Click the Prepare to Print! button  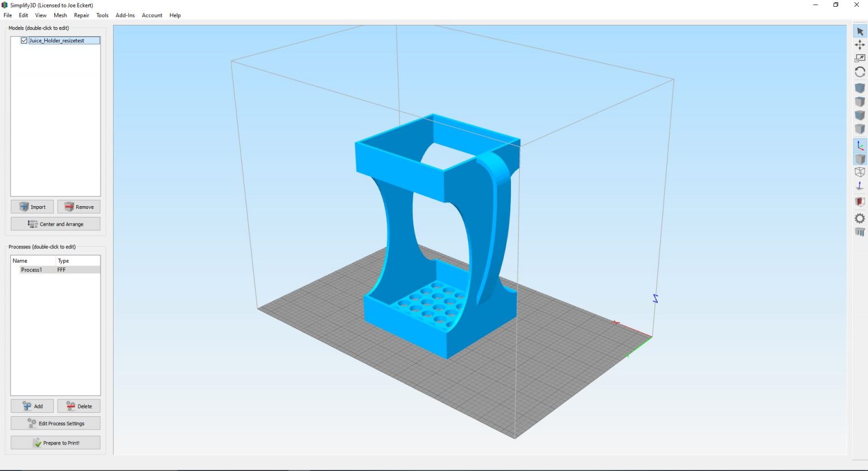[55, 443]
